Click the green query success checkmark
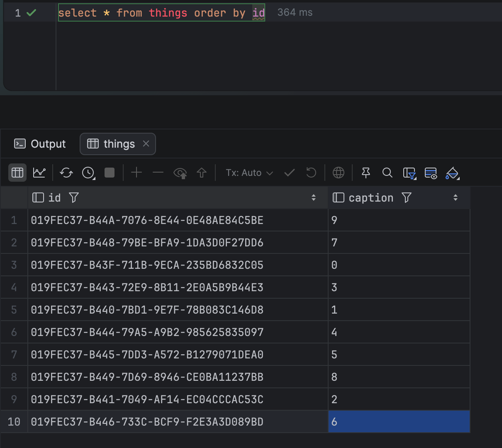502x448 pixels. pos(31,13)
